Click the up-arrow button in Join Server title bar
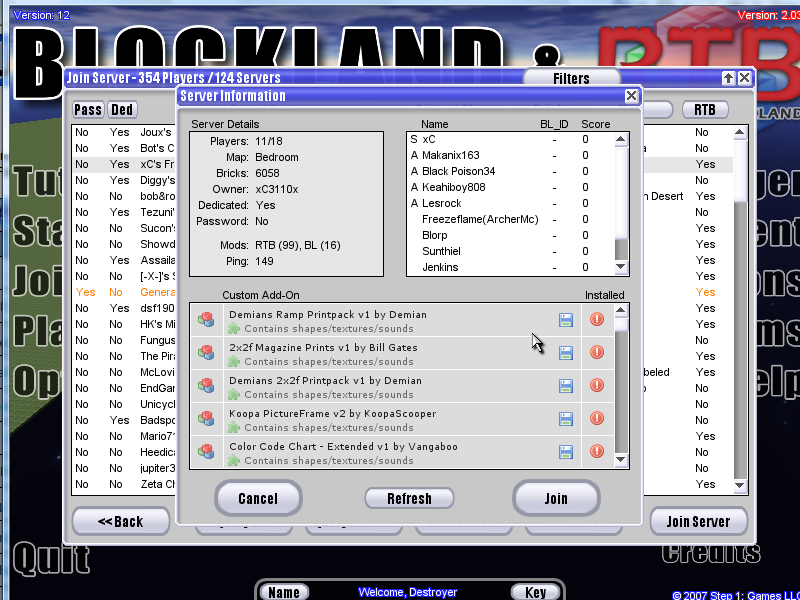 [728, 78]
